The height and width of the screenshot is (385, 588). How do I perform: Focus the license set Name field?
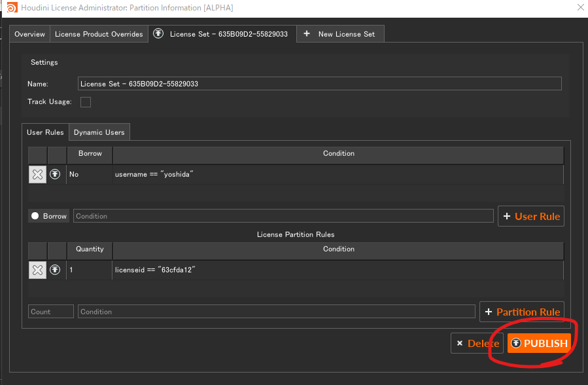pos(319,84)
